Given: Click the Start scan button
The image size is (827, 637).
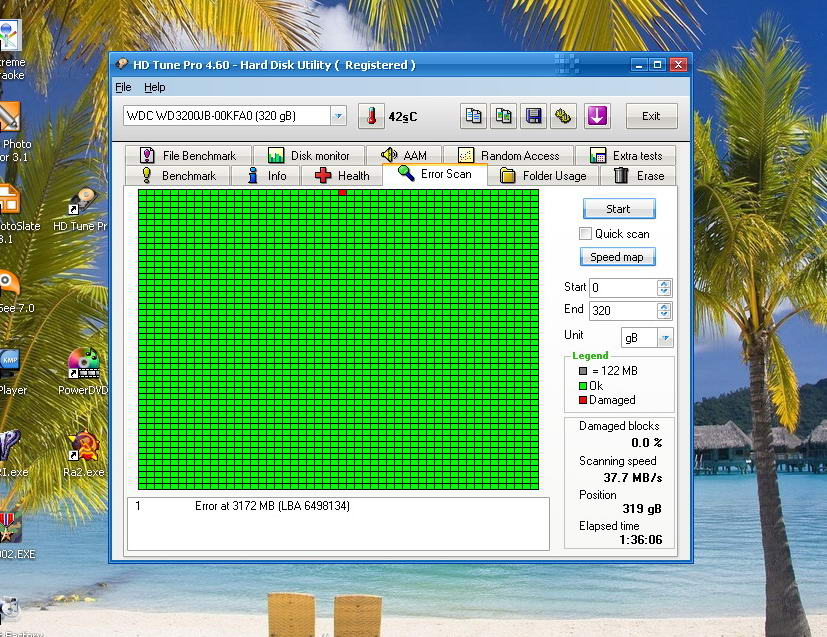Looking at the screenshot, I should (x=619, y=209).
